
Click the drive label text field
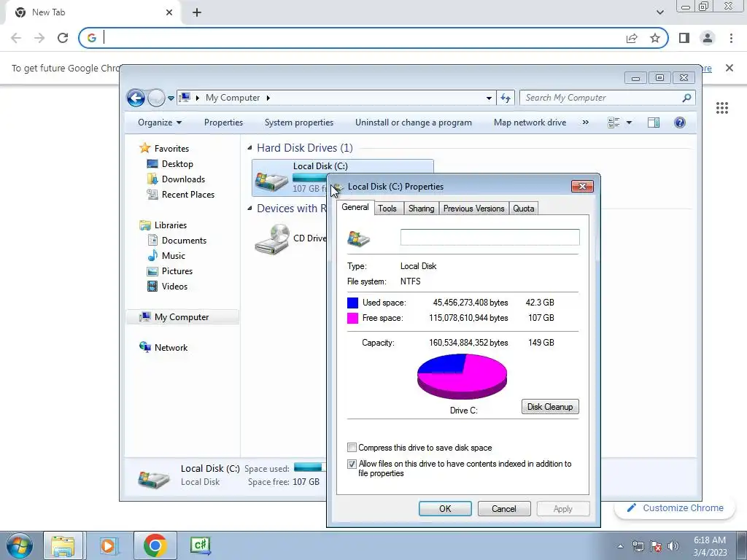pos(489,237)
